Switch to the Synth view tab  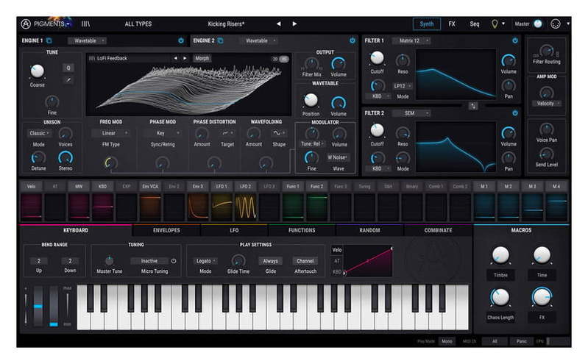427,24
